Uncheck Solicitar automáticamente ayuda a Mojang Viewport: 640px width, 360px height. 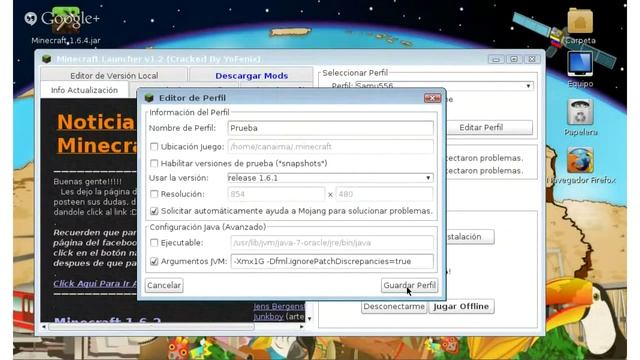click(154, 211)
